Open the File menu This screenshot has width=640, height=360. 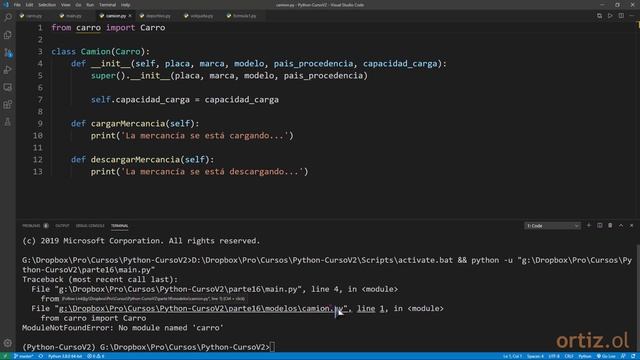tap(17, 5)
